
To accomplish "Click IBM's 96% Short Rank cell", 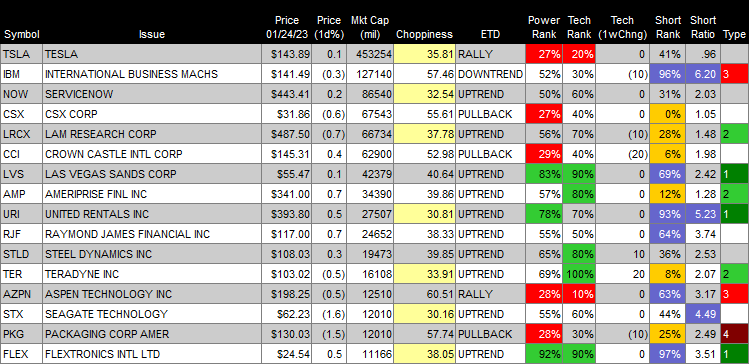I will 667,74.
